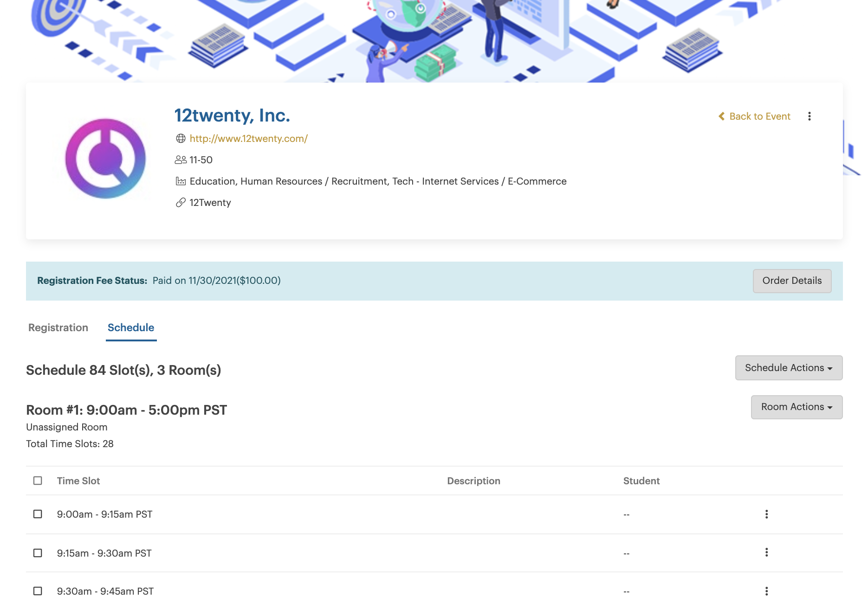868x603 pixels.
Task: Click the Time Slot column header
Action: point(78,481)
